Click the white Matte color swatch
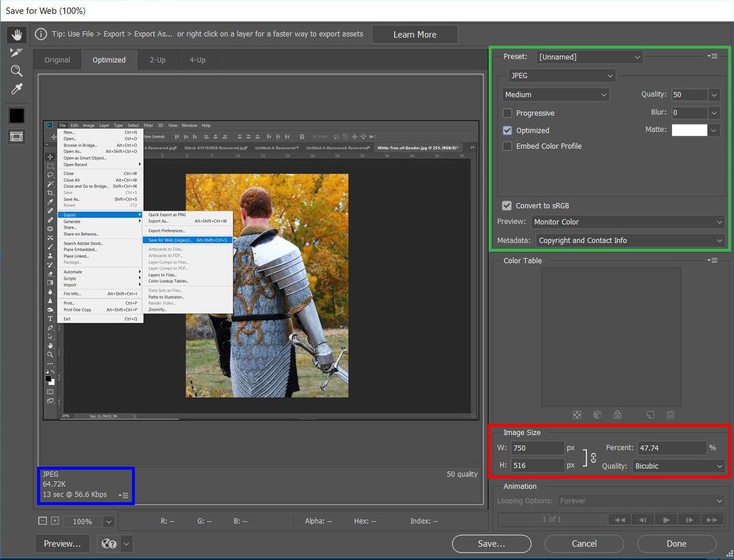The height and width of the screenshot is (560, 734). click(689, 130)
